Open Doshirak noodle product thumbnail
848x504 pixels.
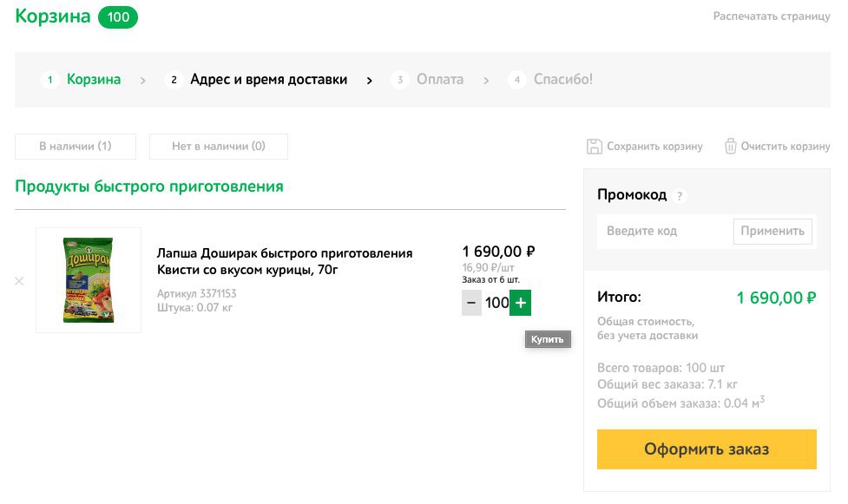[89, 280]
